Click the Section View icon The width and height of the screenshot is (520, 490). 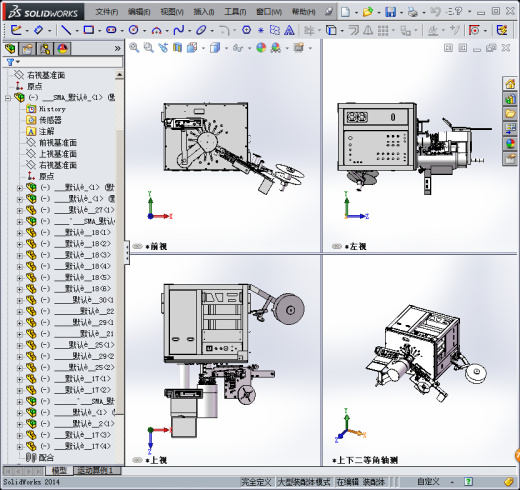(x=177, y=48)
